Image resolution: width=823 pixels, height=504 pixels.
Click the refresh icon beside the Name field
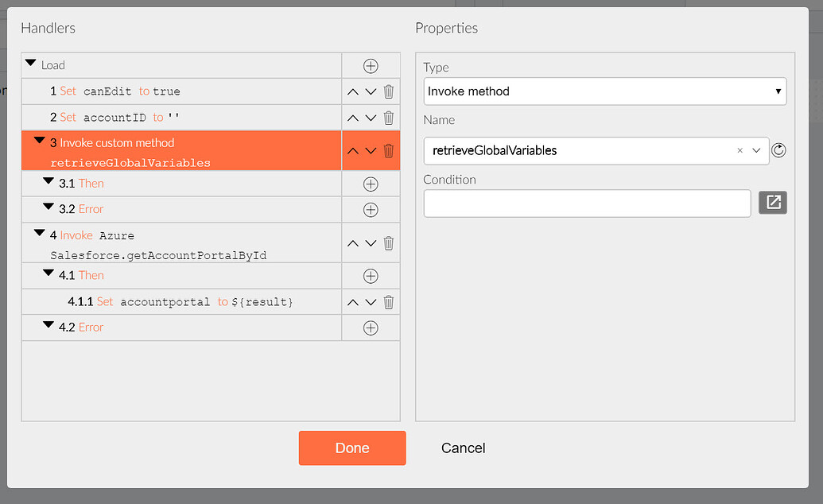pos(778,150)
